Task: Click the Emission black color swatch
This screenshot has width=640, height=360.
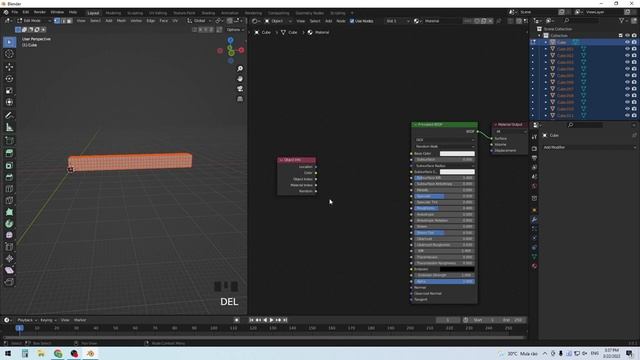Action: (457, 269)
